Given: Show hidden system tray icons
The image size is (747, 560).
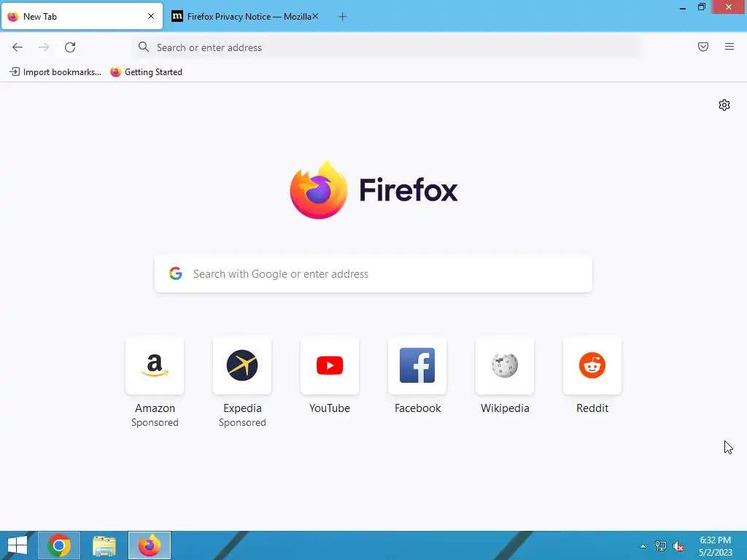Looking at the screenshot, I should coord(643,546).
